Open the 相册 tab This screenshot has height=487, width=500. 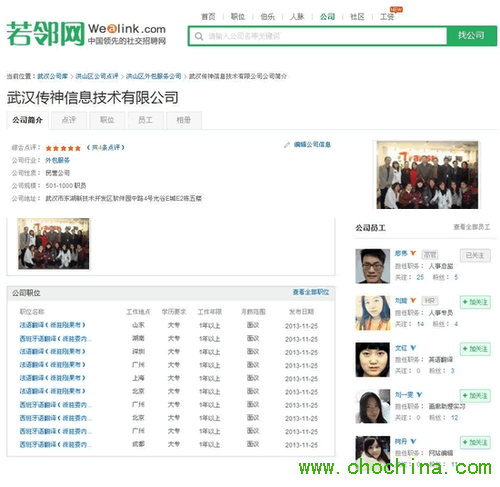tap(183, 120)
